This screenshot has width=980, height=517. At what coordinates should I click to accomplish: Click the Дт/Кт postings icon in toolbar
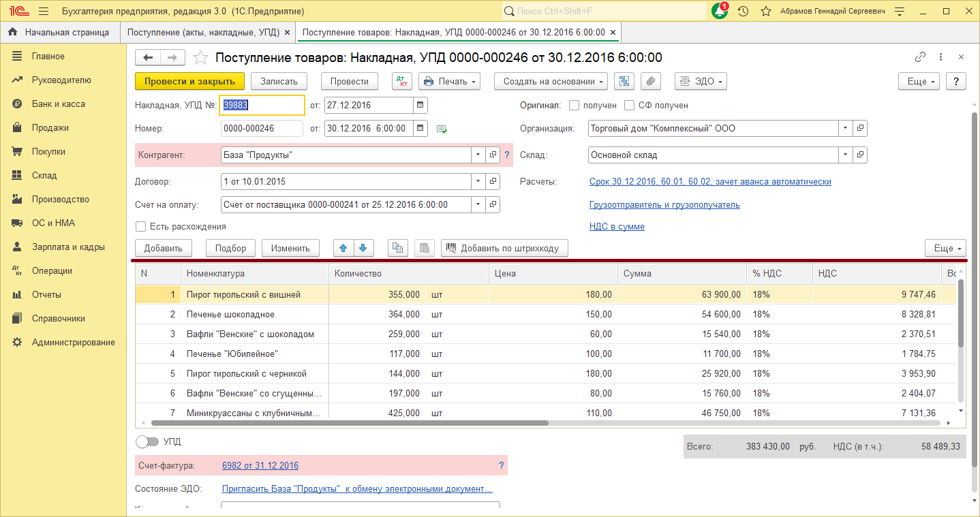point(402,81)
